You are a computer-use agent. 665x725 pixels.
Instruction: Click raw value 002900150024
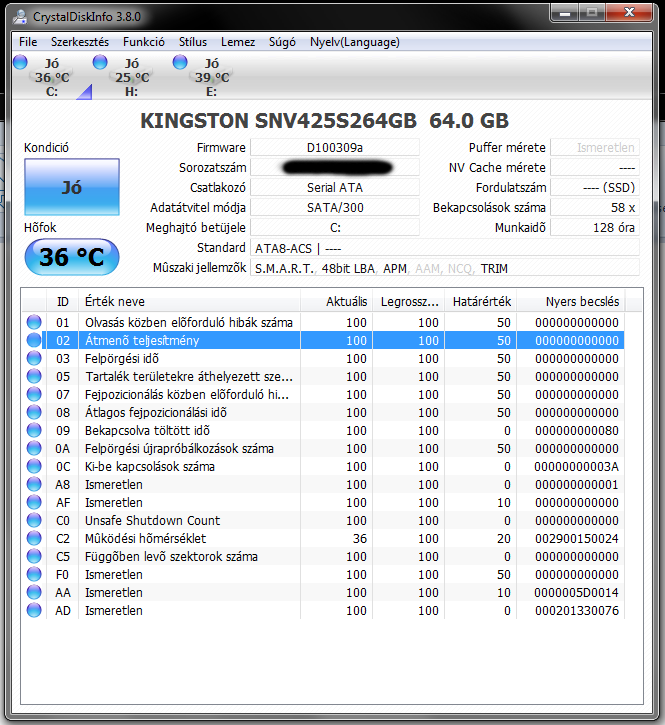click(x=577, y=539)
